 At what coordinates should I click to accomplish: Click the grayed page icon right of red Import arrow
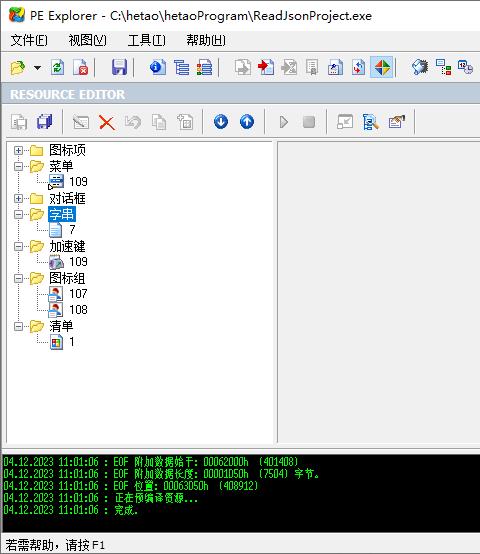[x=289, y=67]
